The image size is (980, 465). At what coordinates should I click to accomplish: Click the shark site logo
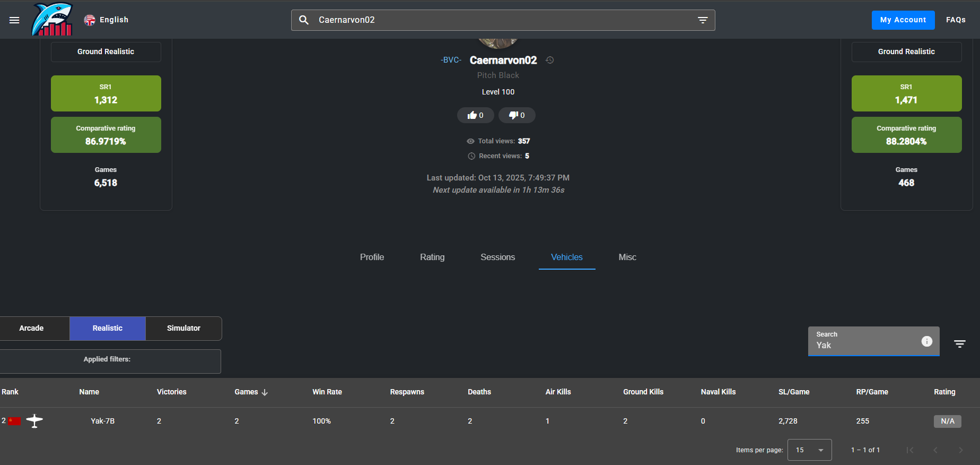pos(52,20)
